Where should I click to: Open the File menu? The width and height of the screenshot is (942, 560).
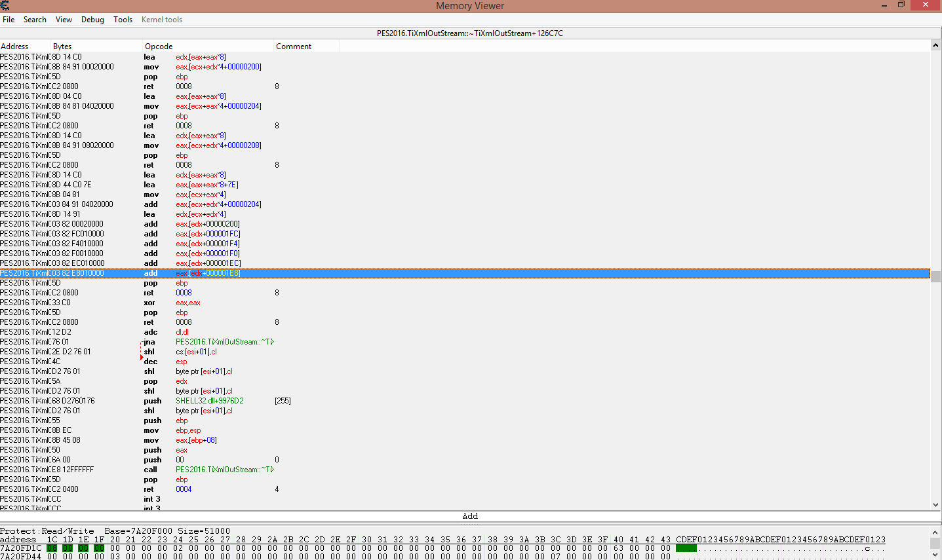coord(9,20)
